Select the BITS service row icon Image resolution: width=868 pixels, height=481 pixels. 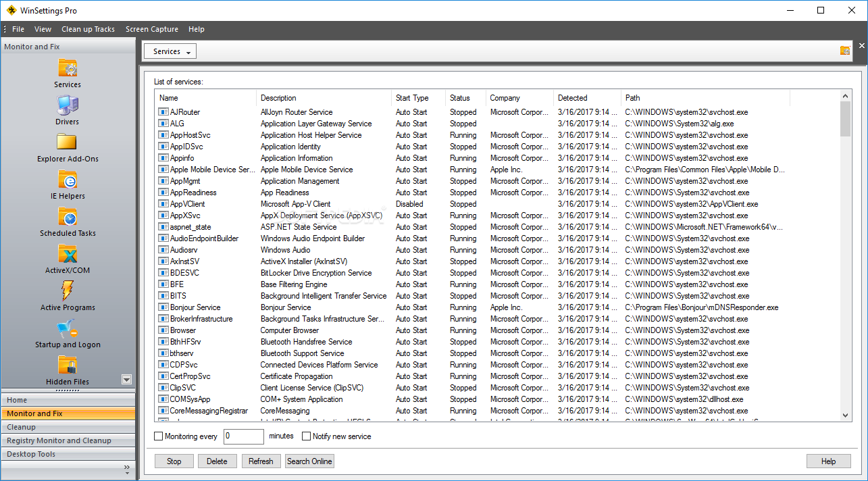(x=163, y=296)
